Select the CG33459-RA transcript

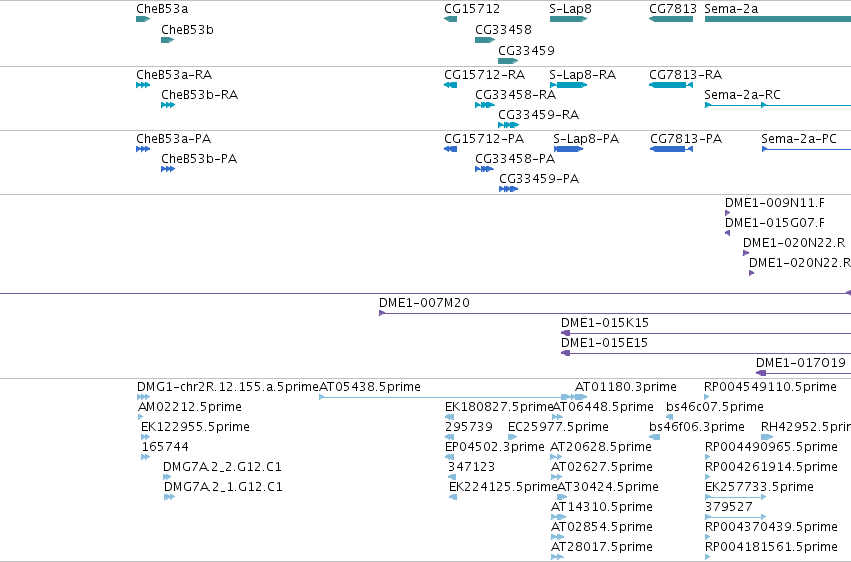click(509, 125)
